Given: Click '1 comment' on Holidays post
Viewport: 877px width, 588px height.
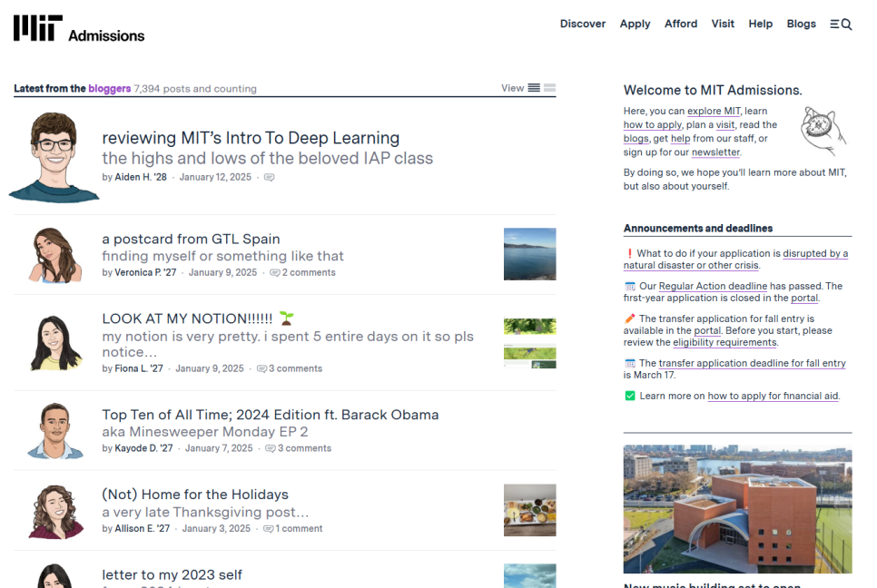Looking at the screenshot, I should click(299, 528).
